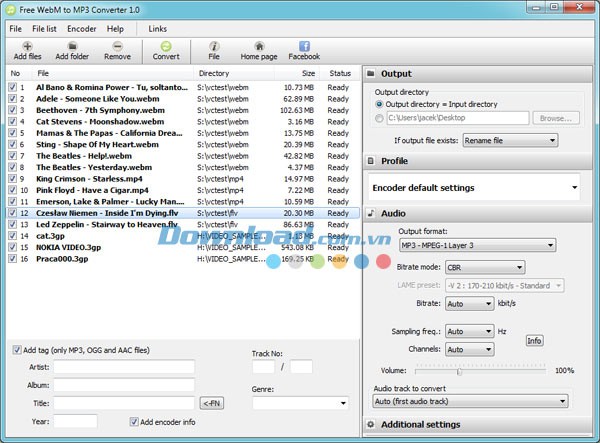
Task: Toggle the Sting - Shape Of My Heart checkbox
Action: [12, 144]
